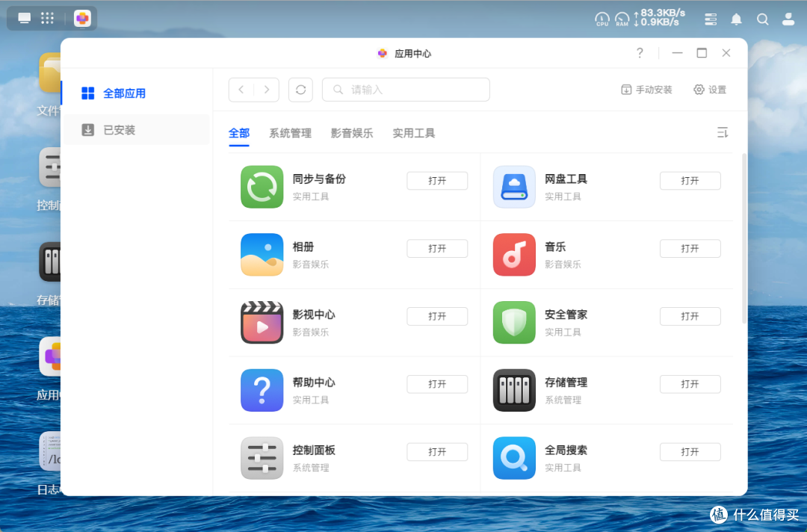This screenshot has width=807, height=532.
Task: Open the top bar global search
Action: (763, 19)
